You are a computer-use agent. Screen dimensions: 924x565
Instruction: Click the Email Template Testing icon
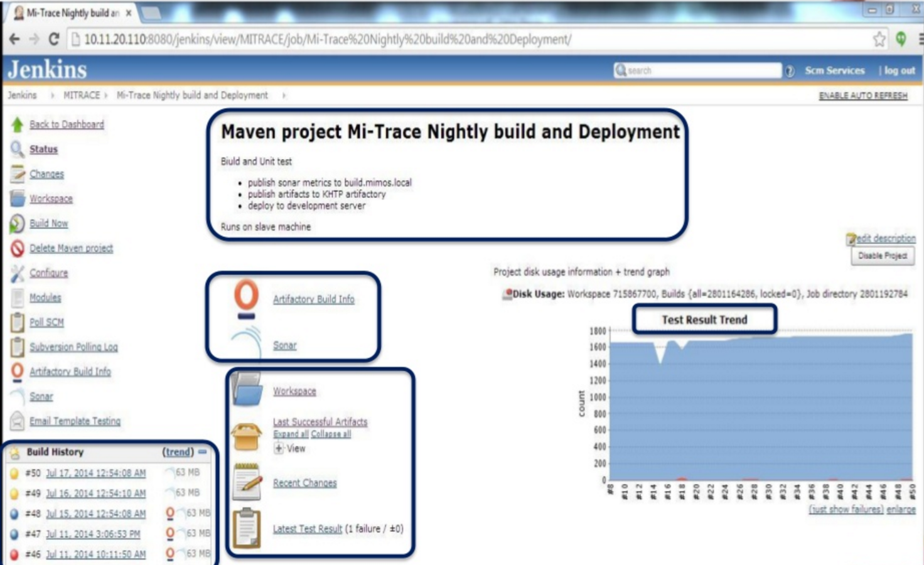tap(18, 421)
